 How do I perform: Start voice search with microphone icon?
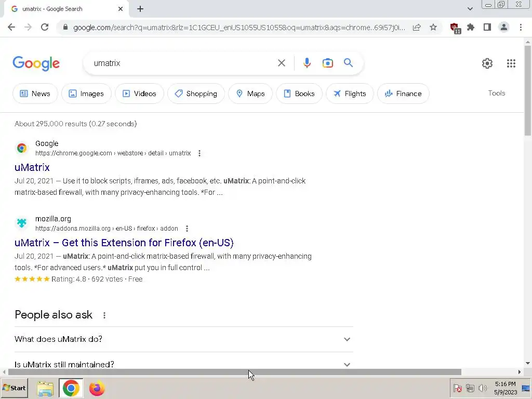(x=307, y=63)
